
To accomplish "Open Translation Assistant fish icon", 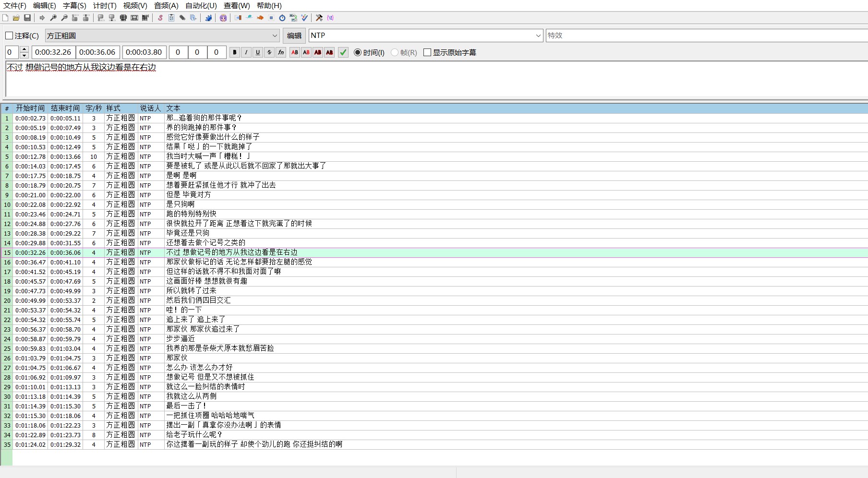I will tap(260, 18).
